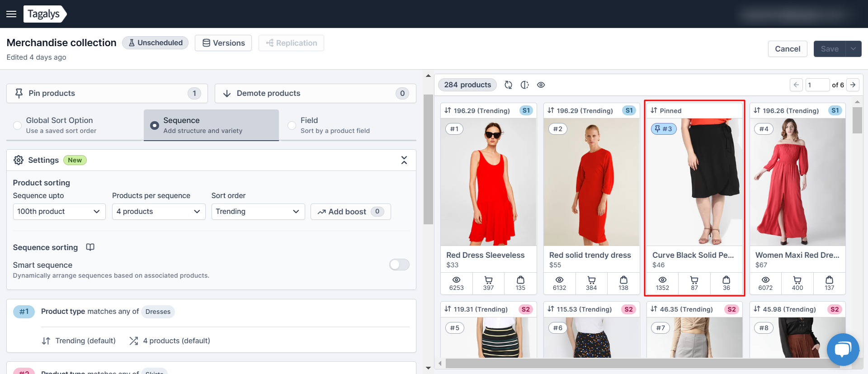The height and width of the screenshot is (374, 868).
Task: Click the refresh products icon
Action: coord(509,85)
